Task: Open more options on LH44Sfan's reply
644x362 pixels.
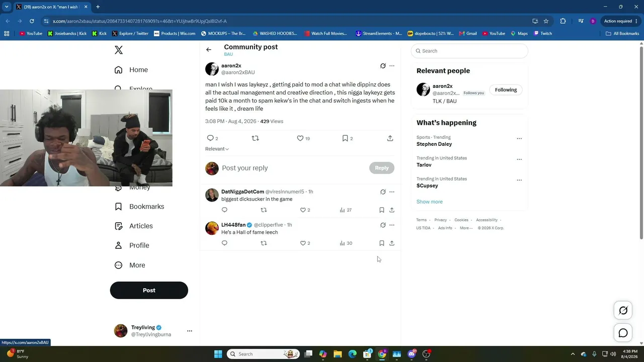Action: tap(392, 225)
